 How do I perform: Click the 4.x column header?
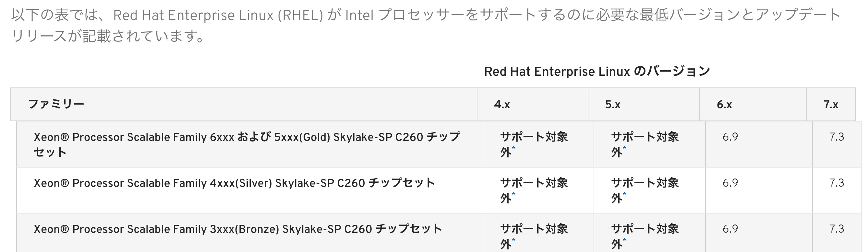pos(502,105)
